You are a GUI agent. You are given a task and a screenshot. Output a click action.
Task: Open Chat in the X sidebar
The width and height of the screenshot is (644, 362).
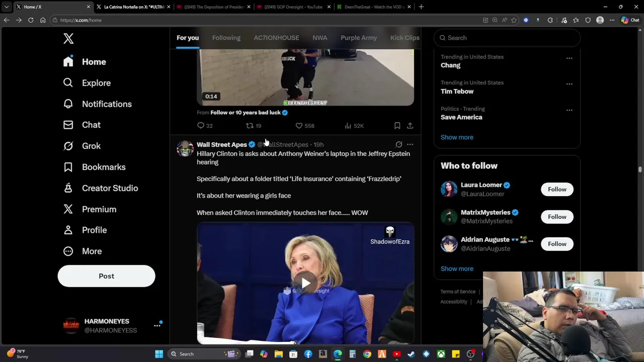click(x=82, y=125)
